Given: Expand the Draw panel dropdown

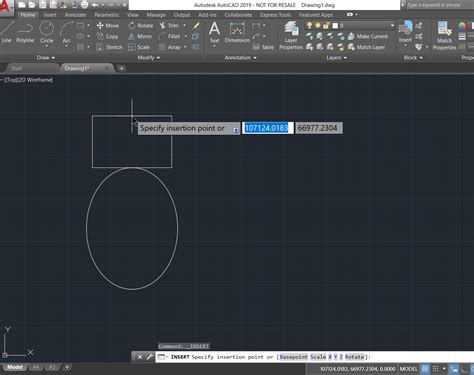Looking at the screenshot, I should click(46, 58).
